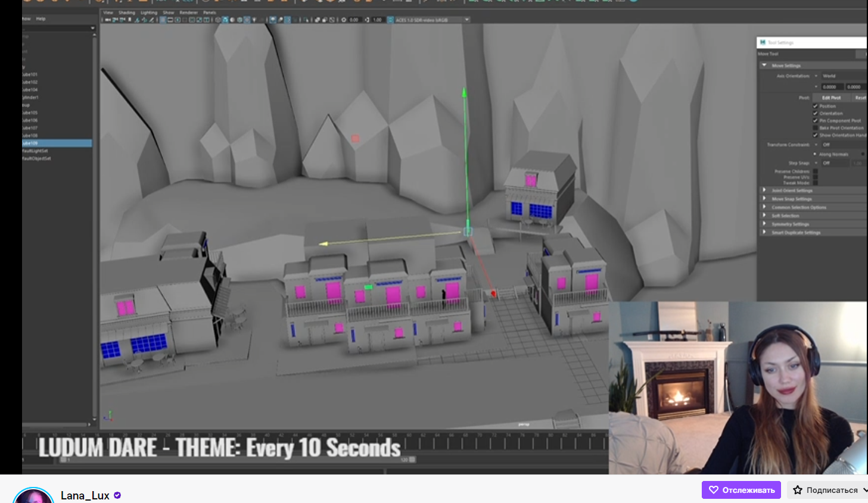Click the Lock Camera icon

(116, 20)
